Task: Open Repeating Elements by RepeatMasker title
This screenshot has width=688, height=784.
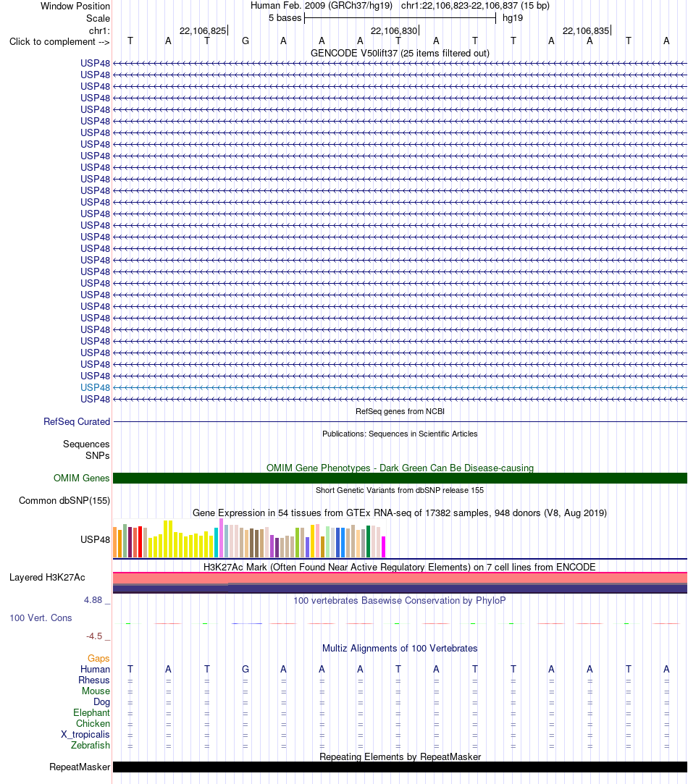Action: pos(400,757)
